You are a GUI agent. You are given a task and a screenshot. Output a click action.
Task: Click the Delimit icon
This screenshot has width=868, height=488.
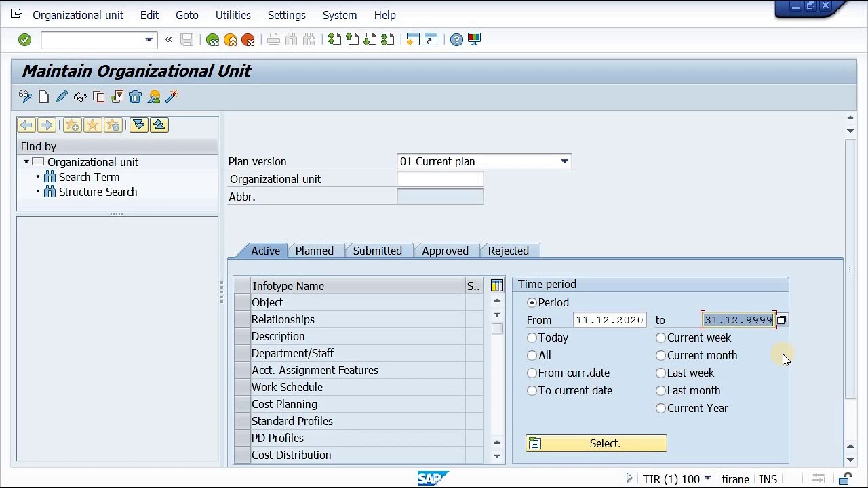click(117, 97)
